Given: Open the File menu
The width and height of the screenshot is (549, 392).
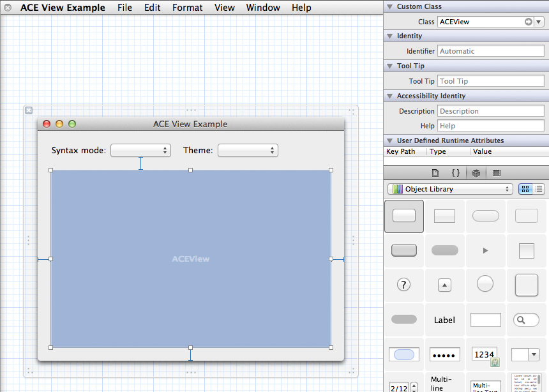Looking at the screenshot, I should pyautogui.click(x=124, y=8).
